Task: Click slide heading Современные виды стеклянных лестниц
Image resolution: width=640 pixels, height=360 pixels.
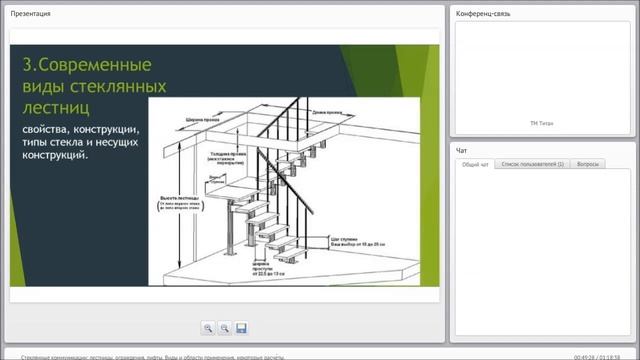Action: click(x=94, y=86)
